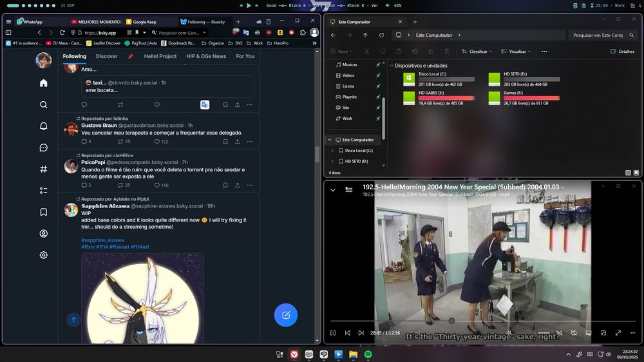Screen dimensions: 644x362
Task: Reply to Gustavo Braun's post with 4 replies
Action: pos(84,141)
